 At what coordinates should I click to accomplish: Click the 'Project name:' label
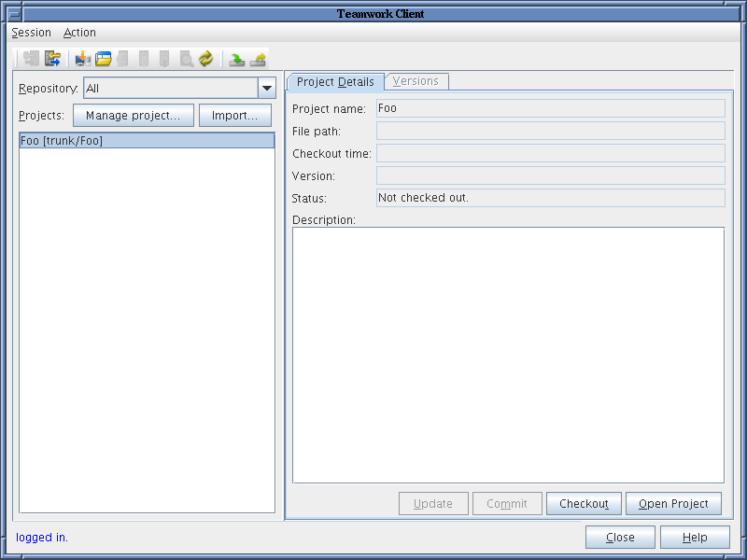click(329, 109)
